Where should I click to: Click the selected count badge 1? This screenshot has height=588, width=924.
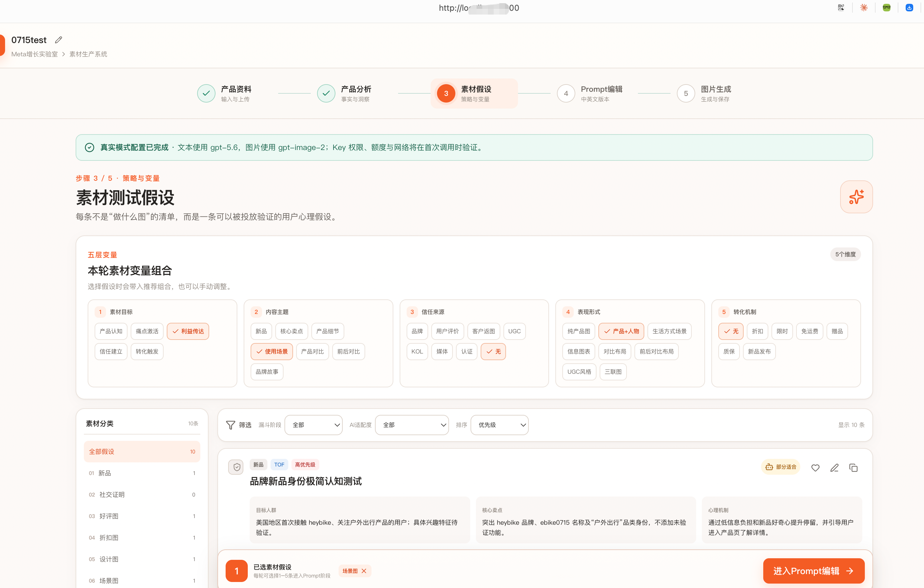point(236,571)
